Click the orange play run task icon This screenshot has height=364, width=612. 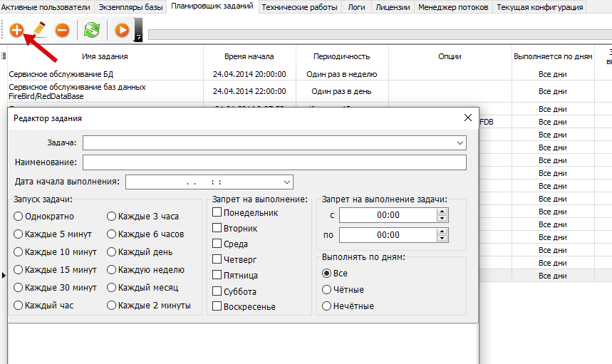pos(122,31)
